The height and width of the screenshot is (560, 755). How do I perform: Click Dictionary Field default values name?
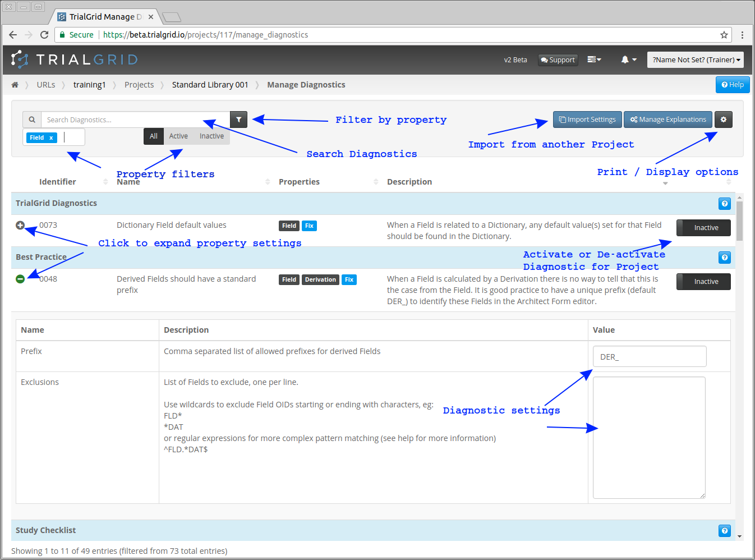click(x=172, y=225)
